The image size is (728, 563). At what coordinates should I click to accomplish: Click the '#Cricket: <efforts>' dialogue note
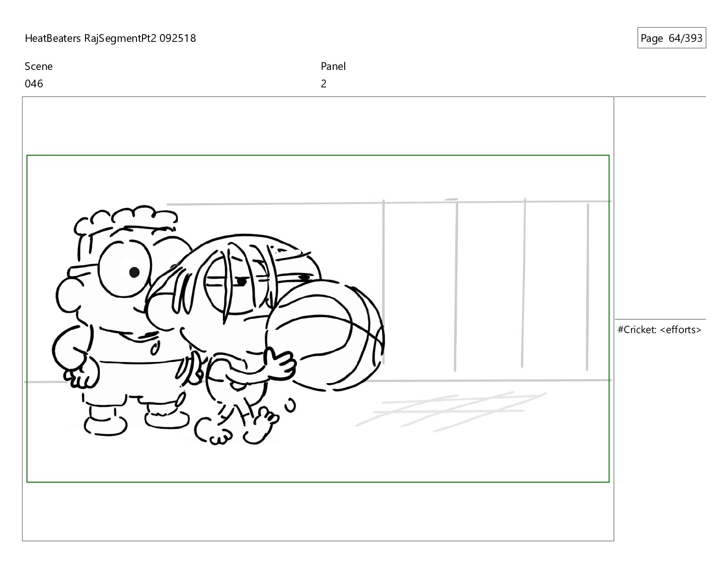click(x=660, y=330)
